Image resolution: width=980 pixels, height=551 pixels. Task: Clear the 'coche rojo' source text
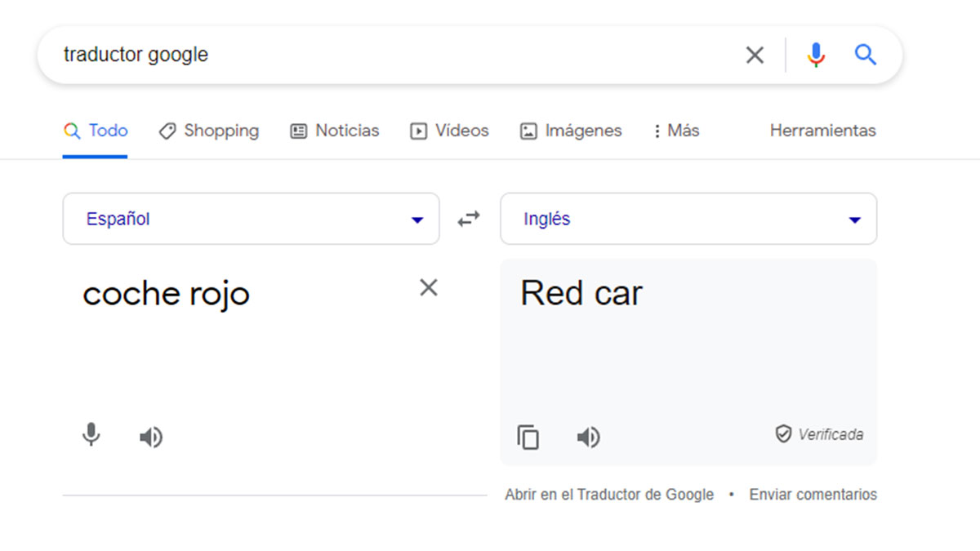[x=428, y=287]
